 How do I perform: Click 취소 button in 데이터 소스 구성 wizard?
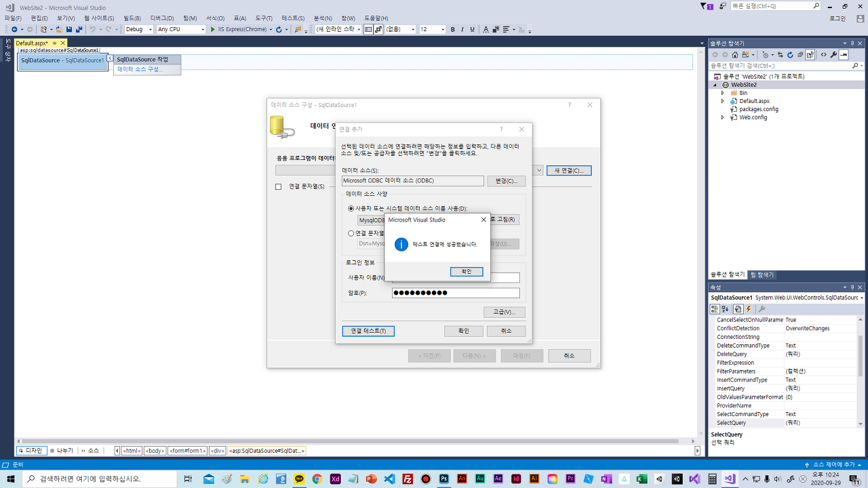coord(569,356)
